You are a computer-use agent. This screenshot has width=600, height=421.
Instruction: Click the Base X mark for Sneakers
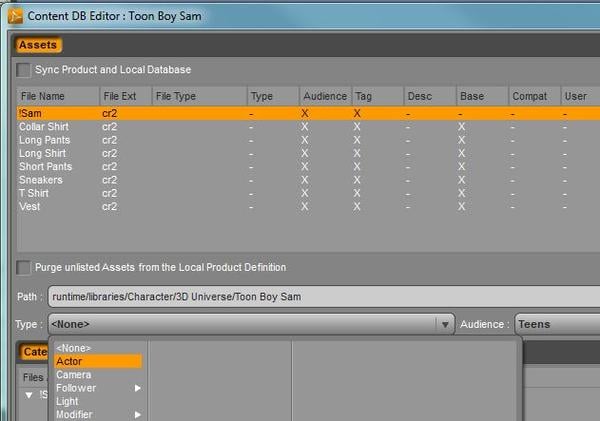point(461,180)
